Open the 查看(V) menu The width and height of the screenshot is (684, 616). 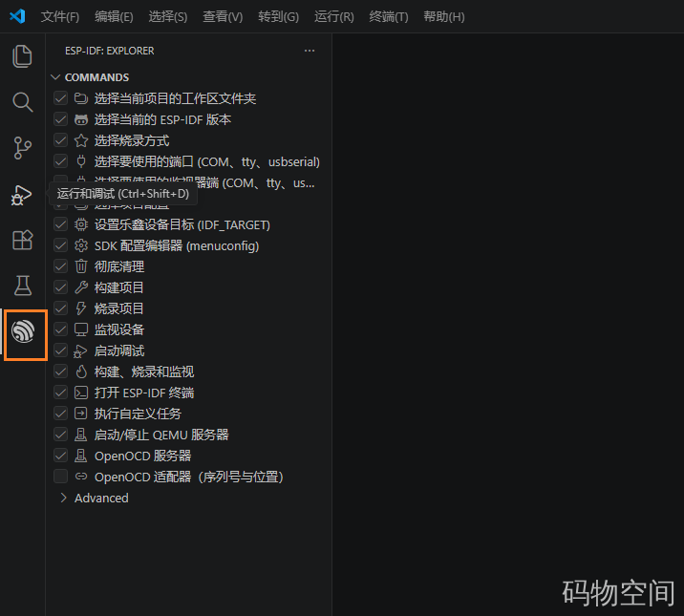pyautogui.click(x=223, y=17)
